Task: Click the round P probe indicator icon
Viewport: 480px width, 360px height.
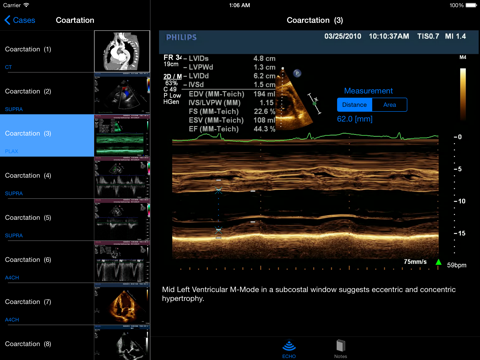Action: tap(297, 73)
